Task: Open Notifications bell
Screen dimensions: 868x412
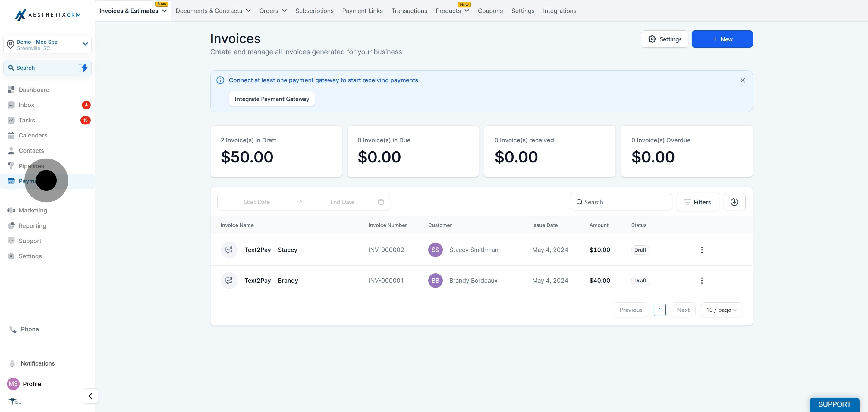Action: [32, 363]
